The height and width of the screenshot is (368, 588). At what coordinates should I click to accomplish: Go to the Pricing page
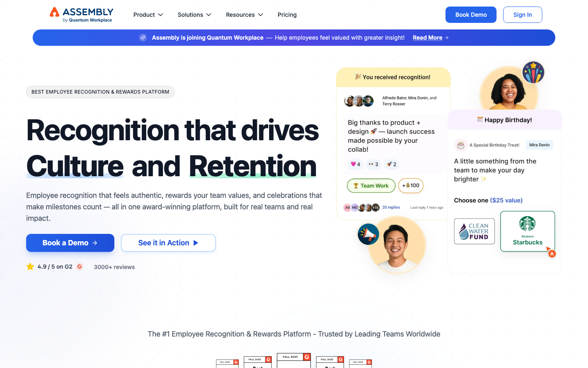coord(287,15)
